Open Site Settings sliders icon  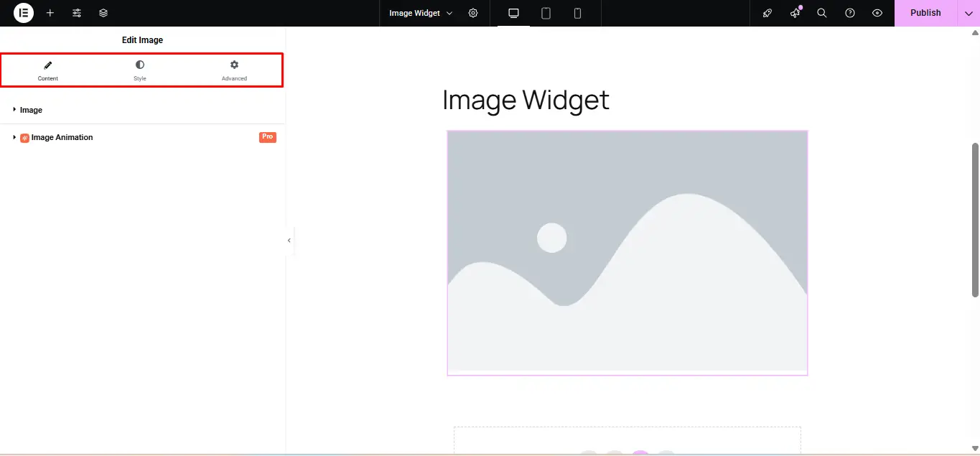click(x=77, y=13)
